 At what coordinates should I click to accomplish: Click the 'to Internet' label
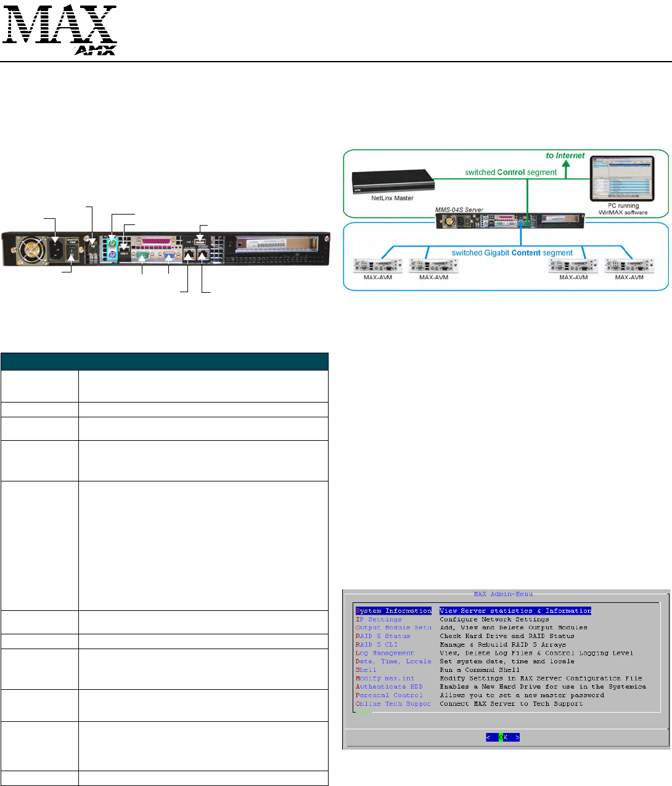click(x=565, y=156)
